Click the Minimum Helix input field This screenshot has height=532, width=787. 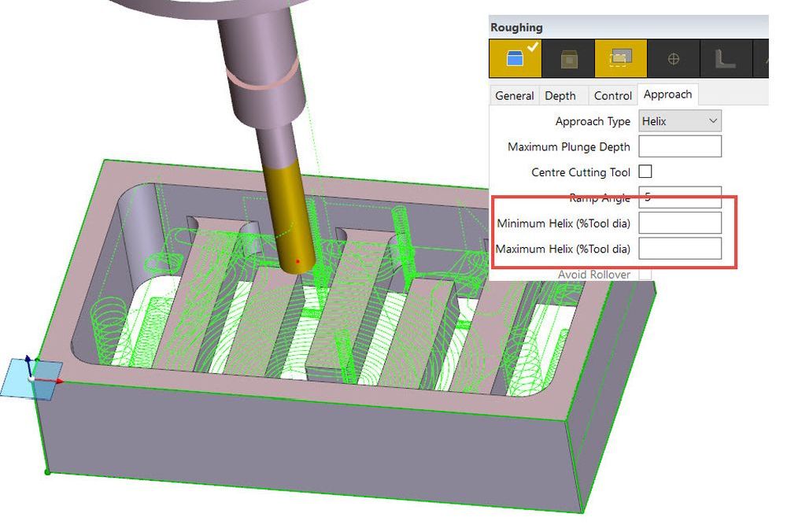click(x=680, y=224)
